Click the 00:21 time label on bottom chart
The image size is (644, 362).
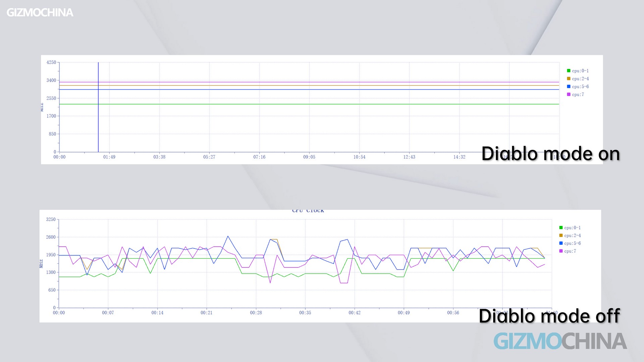click(207, 313)
